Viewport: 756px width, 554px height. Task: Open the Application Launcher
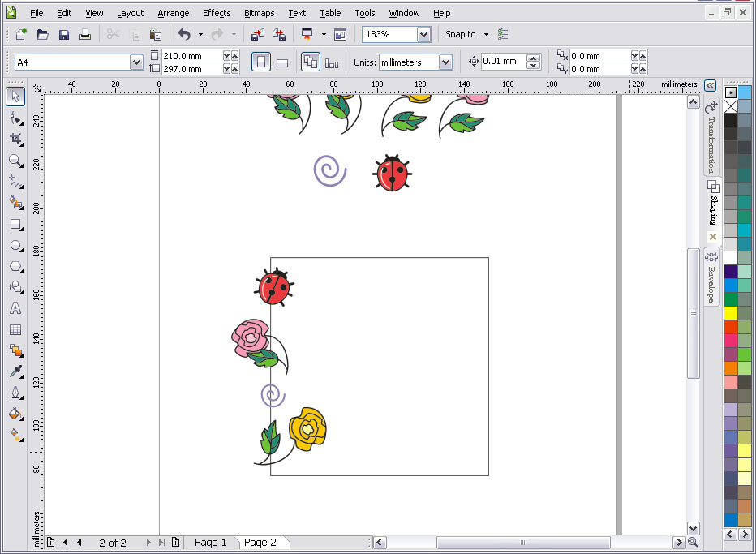(307, 34)
